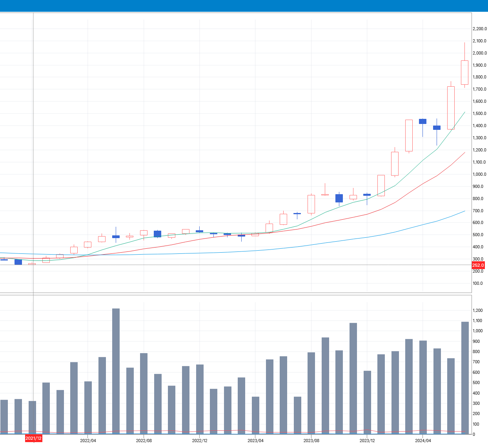Click the 2022/12 date label
The height and width of the screenshot is (448, 488).
(x=200, y=441)
